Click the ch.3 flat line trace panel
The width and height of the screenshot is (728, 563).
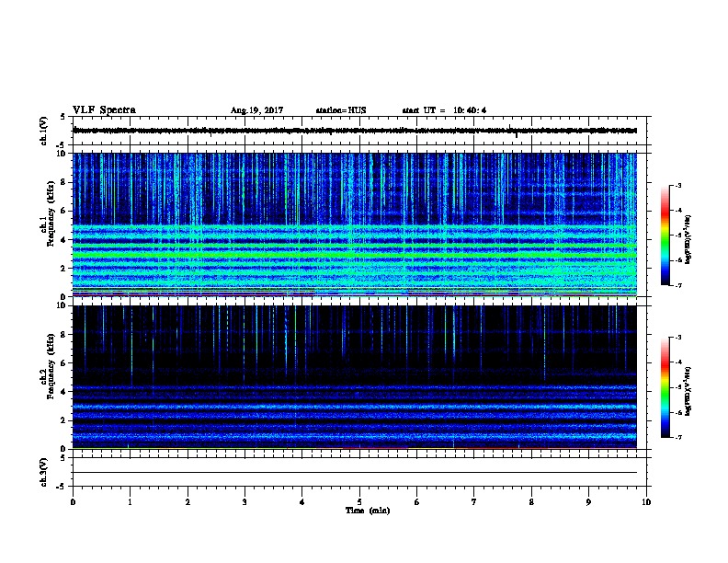pyautogui.click(x=359, y=472)
